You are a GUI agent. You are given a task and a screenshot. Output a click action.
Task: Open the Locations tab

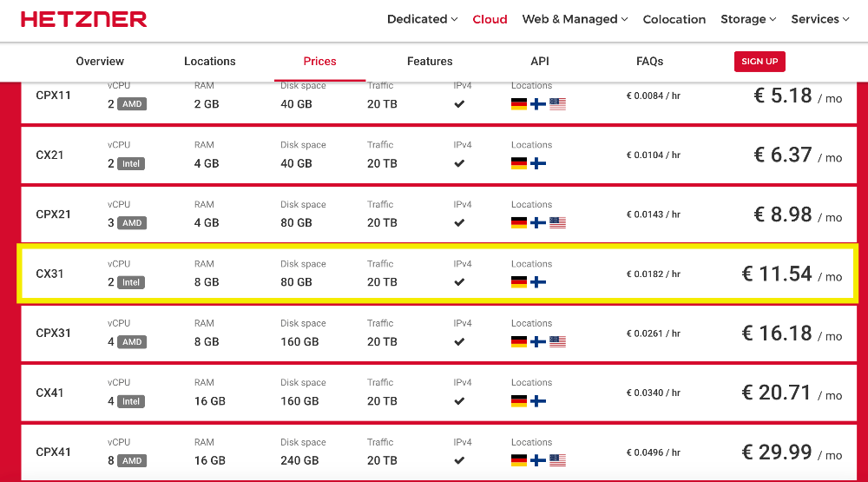[210, 62]
